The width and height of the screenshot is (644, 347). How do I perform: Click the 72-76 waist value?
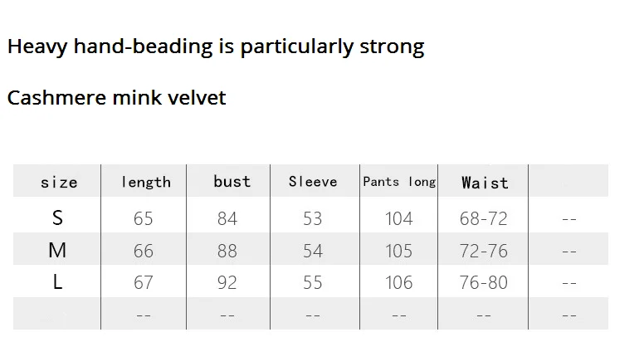[483, 251]
